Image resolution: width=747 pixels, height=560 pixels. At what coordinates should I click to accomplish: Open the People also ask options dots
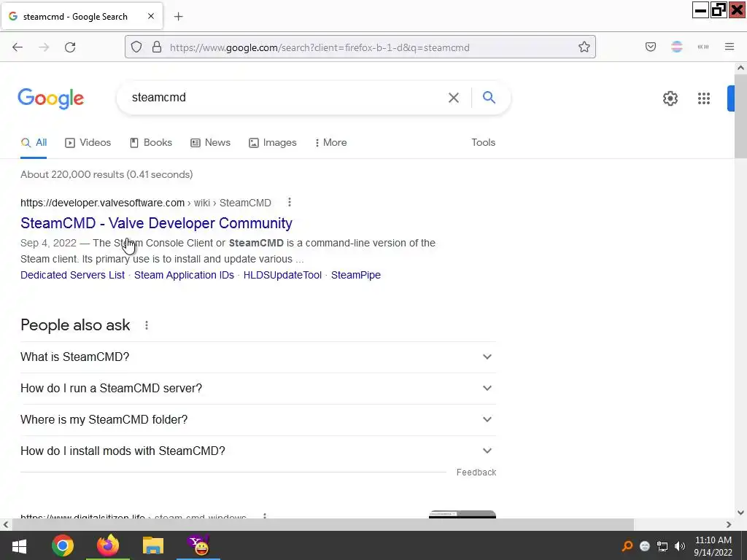[x=146, y=325]
